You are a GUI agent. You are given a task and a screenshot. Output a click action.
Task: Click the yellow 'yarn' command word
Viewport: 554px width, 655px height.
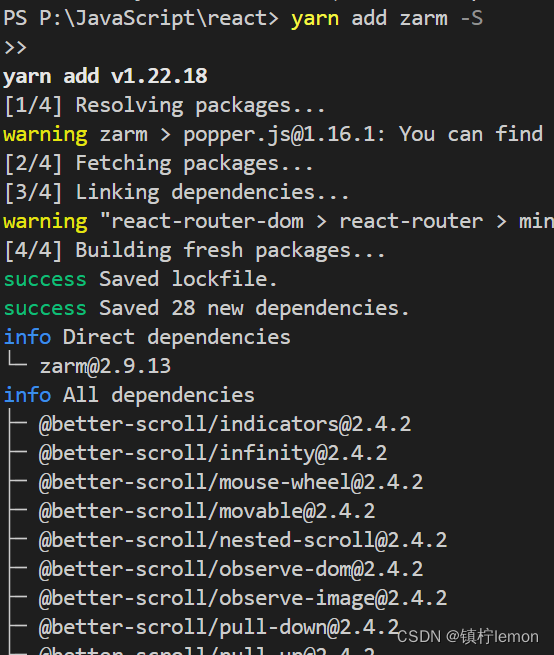(315, 19)
